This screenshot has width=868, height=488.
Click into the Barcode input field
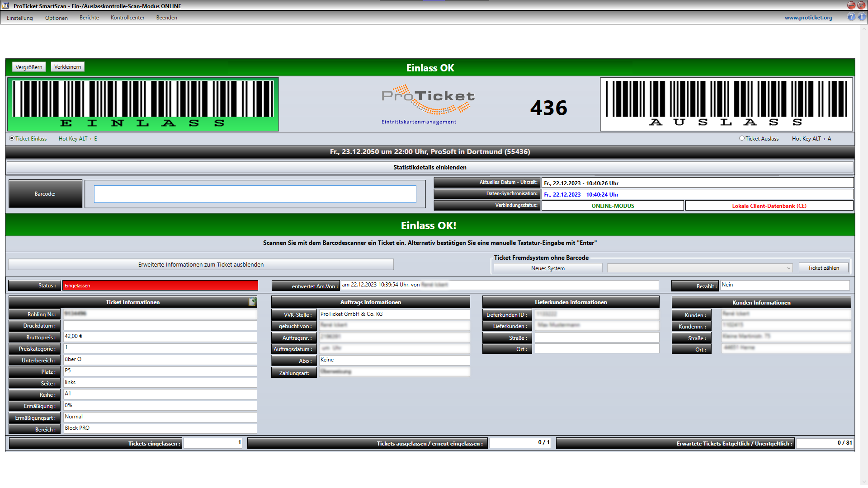255,194
